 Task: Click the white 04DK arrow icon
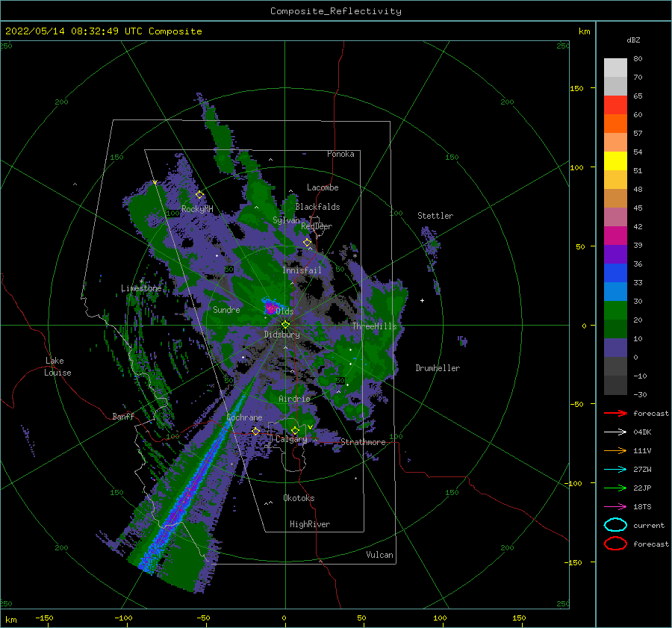click(615, 432)
